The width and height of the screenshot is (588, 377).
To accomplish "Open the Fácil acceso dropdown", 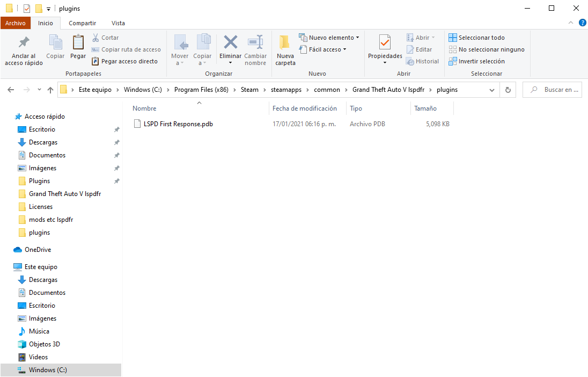I will click(x=322, y=49).
